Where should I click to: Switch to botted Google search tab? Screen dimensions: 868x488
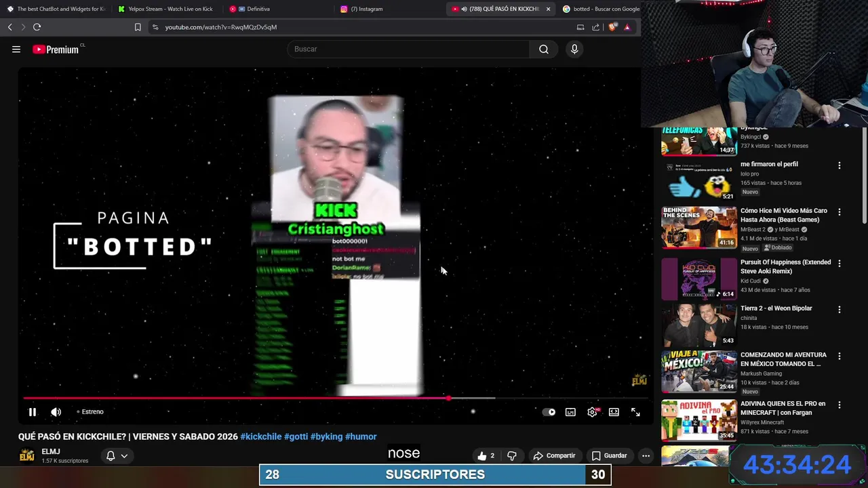[601, 9]
